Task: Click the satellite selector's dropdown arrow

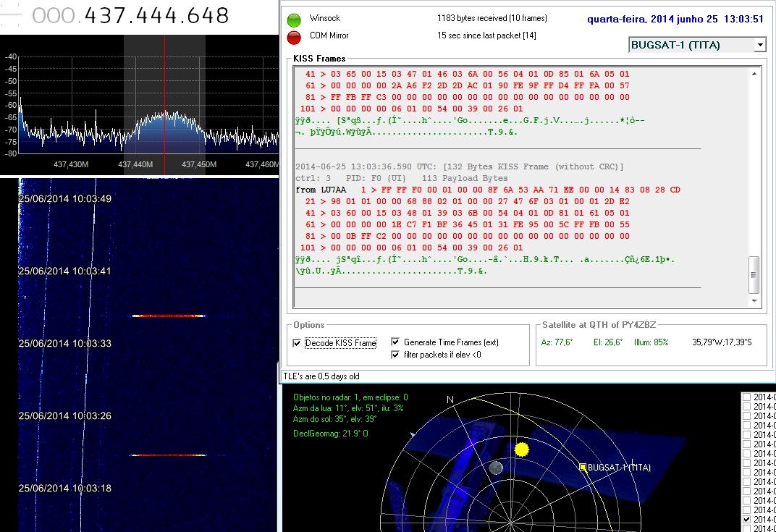Action: point(760,45)
